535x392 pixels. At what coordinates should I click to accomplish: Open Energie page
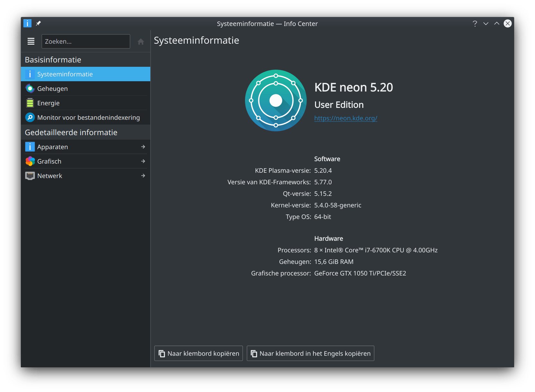[85, 103]
